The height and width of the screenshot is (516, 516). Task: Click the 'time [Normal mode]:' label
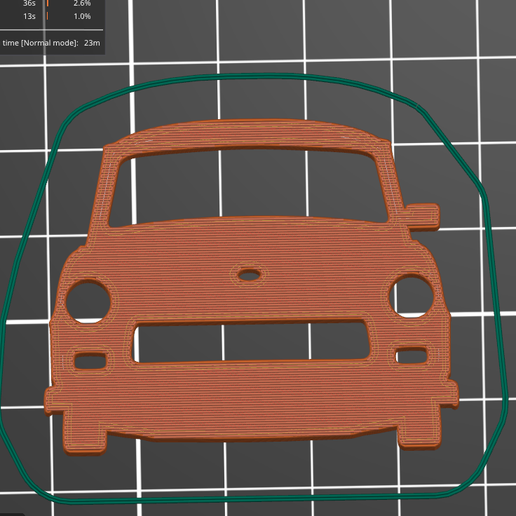[x=40, y=43]
